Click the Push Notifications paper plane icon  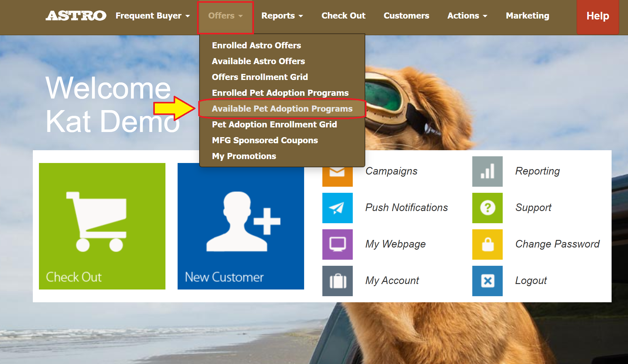pyautogui.click(x=337, y=208)
